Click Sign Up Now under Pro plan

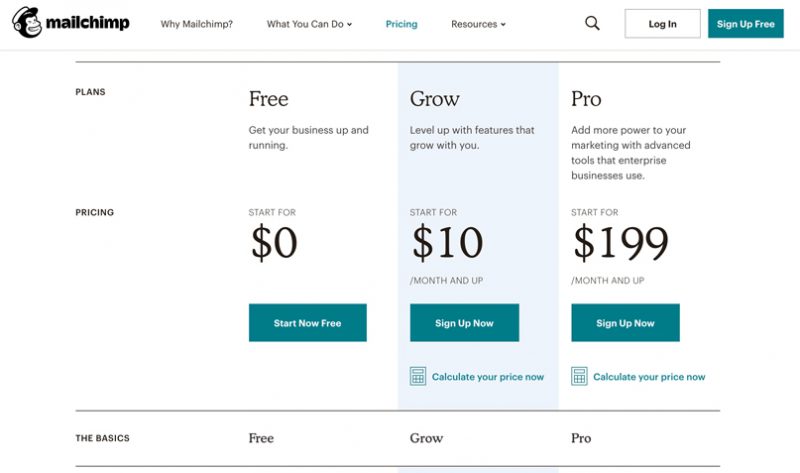point(625,322)
